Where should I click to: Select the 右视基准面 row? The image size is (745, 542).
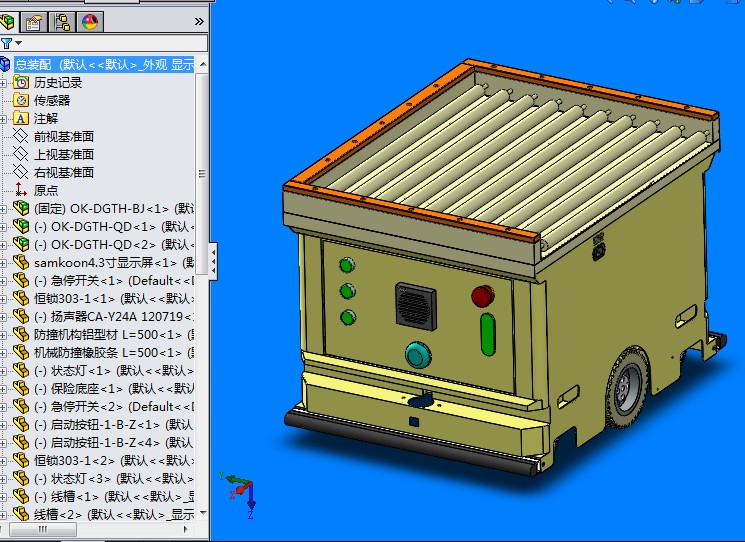click(x=54, y=172)
